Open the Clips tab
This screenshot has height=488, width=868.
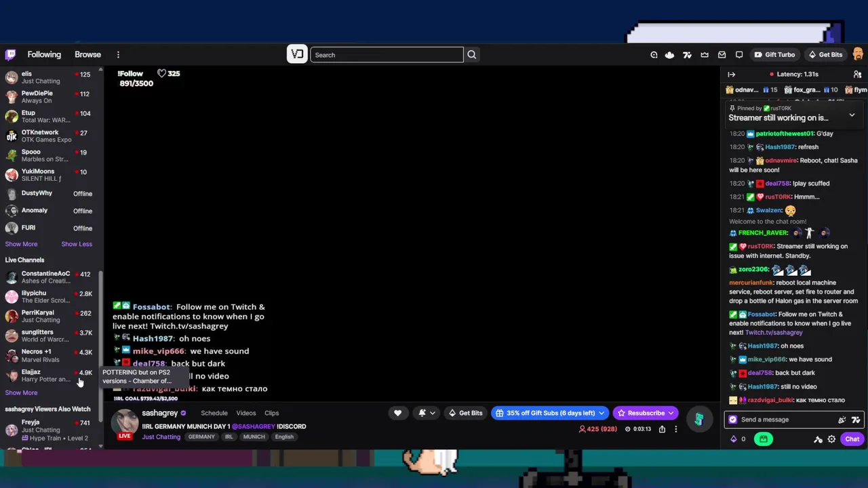click(271, 413)
